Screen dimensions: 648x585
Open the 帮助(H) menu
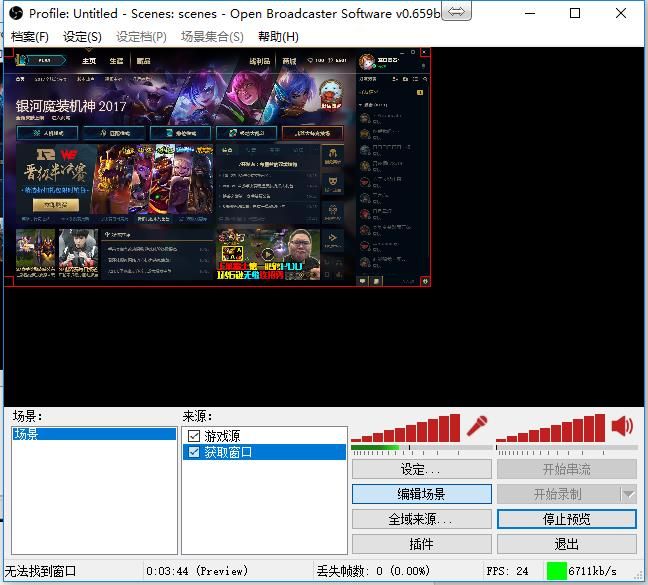click(x=278, y=37)
